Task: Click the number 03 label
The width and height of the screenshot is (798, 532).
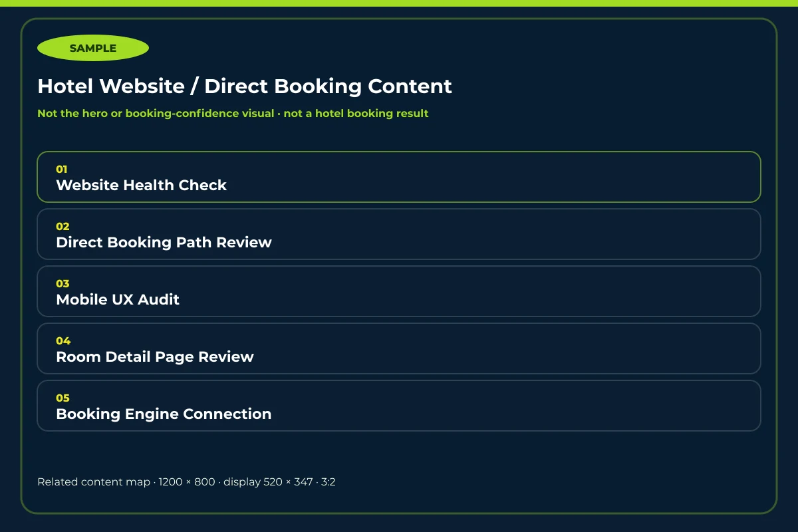Action: [x=63, y=284]
